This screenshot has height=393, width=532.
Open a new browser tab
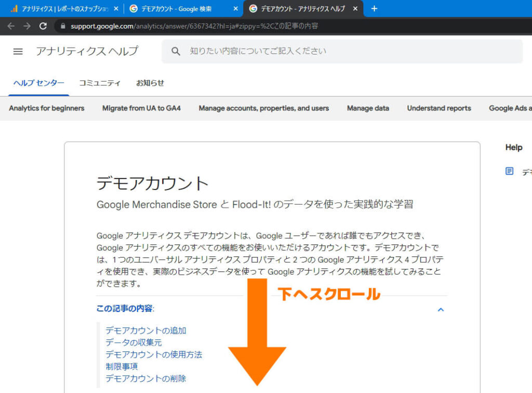374,8
